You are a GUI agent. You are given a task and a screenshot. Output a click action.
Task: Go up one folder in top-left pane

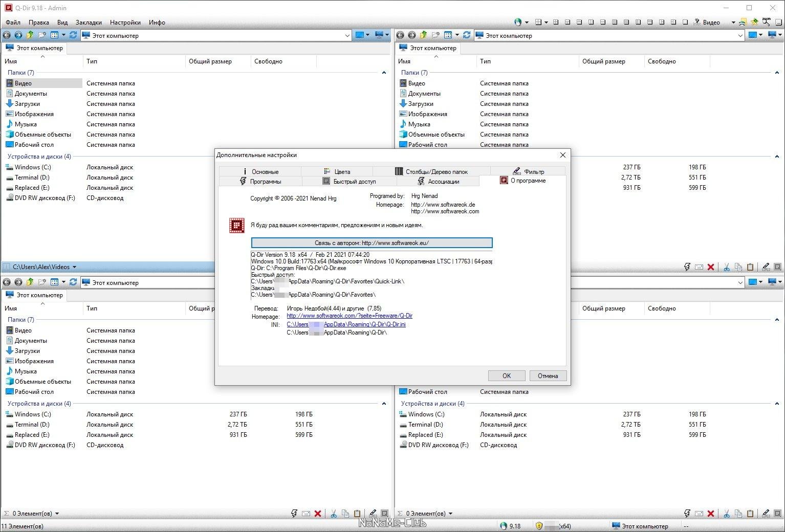point(30,35)
